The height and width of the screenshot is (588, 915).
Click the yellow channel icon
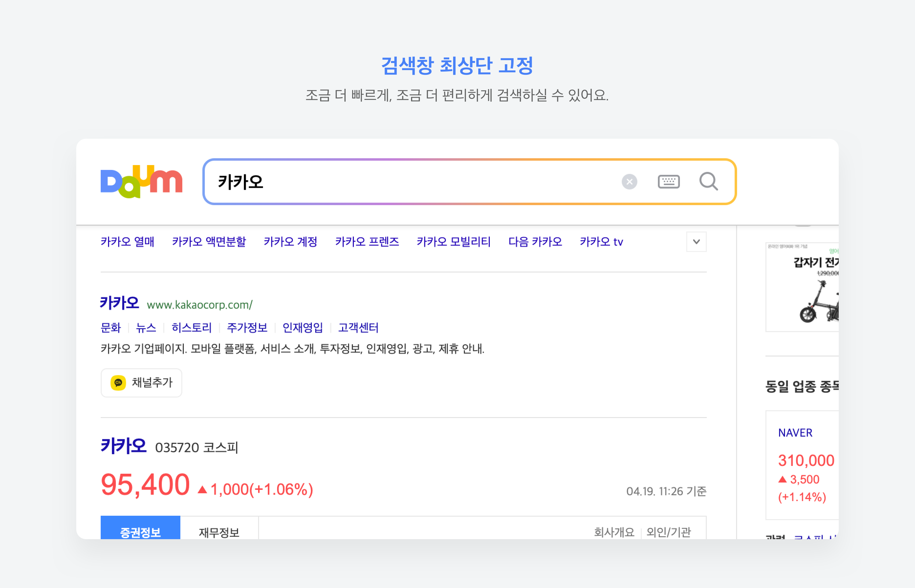tap(118, 383)
